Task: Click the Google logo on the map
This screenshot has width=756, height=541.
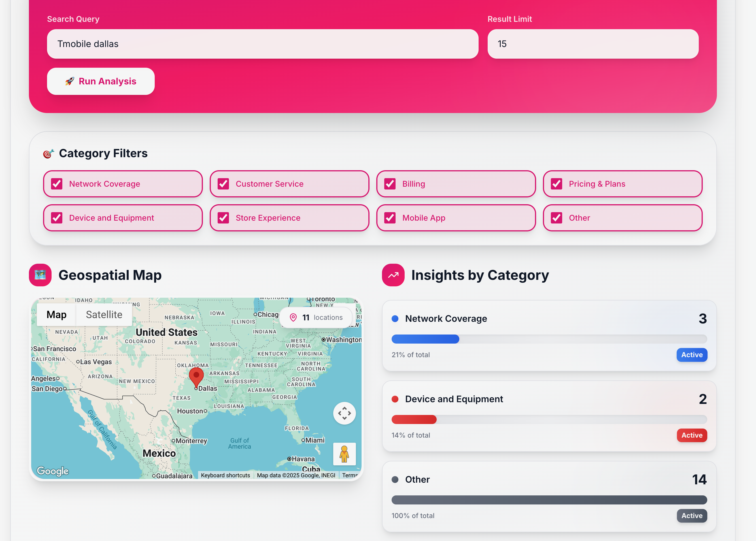Action: coord(53,470)
